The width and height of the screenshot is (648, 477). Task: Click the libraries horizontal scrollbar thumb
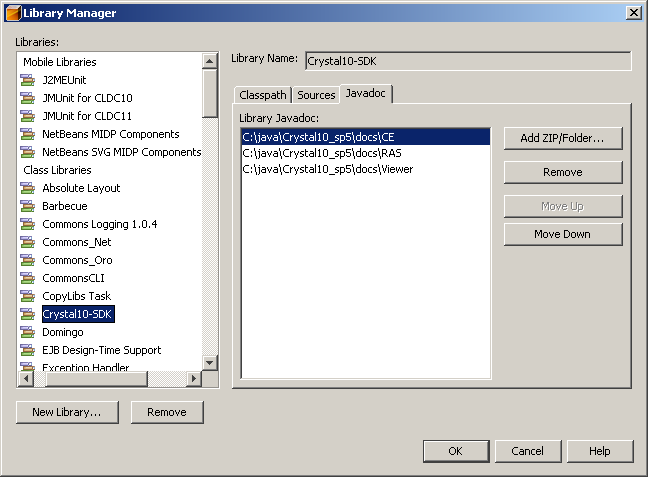tap(96, 378)
